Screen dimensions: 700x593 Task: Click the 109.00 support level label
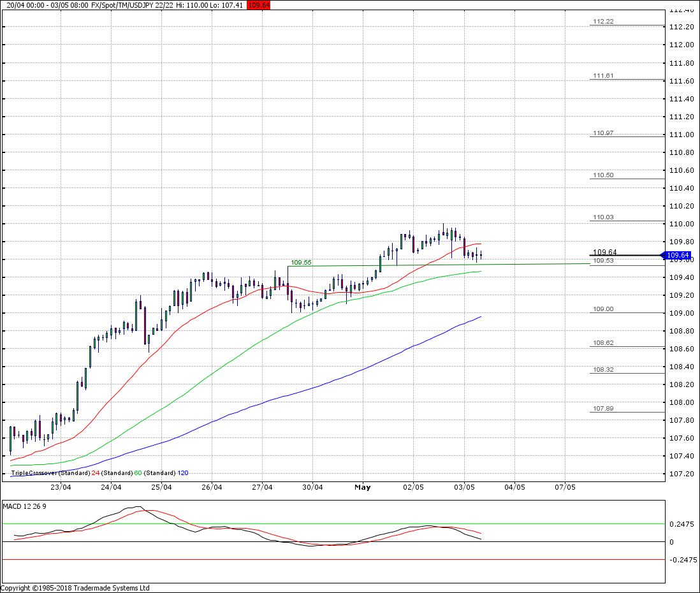pyautogui.click(x=603, y=309)
